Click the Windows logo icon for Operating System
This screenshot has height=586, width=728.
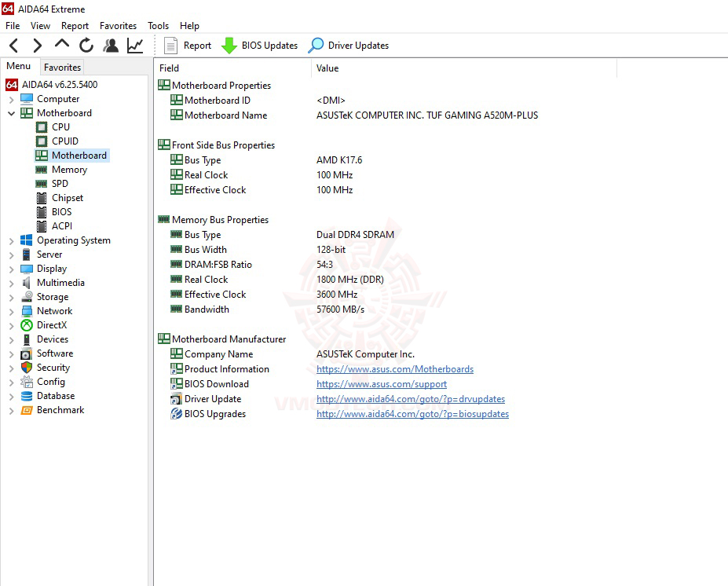pyautogui.click(x=27, y=240)
